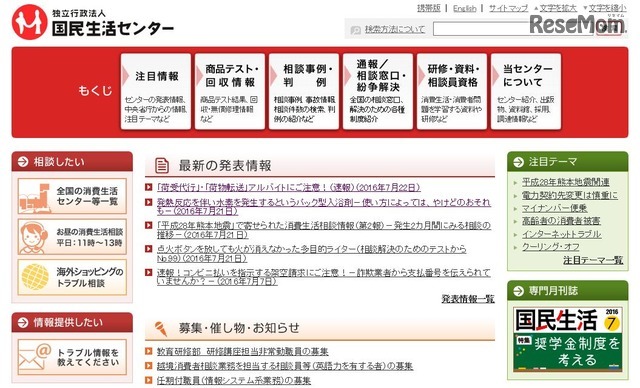The width and height of the screenshot is (640, 388).
Task: Open 平成28年熊本地震 consultation report (第2報)
Action: coord(324,230)
